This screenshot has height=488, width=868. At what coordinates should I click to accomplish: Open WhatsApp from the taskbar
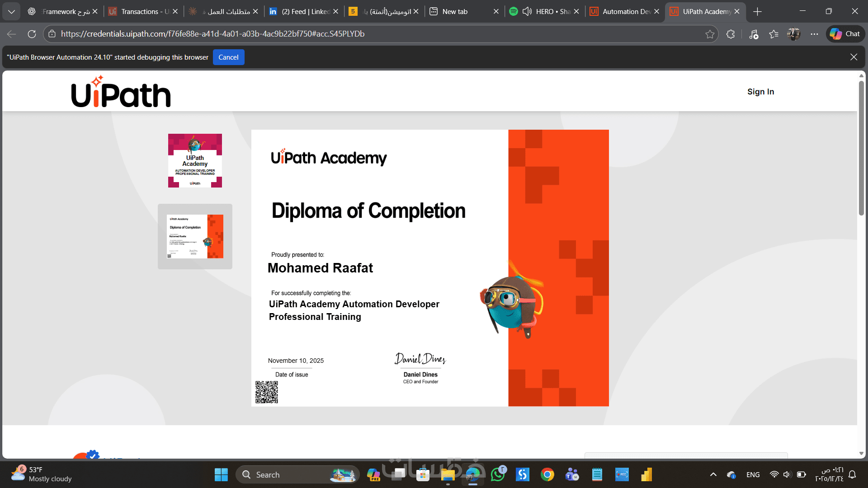[498, 474]
